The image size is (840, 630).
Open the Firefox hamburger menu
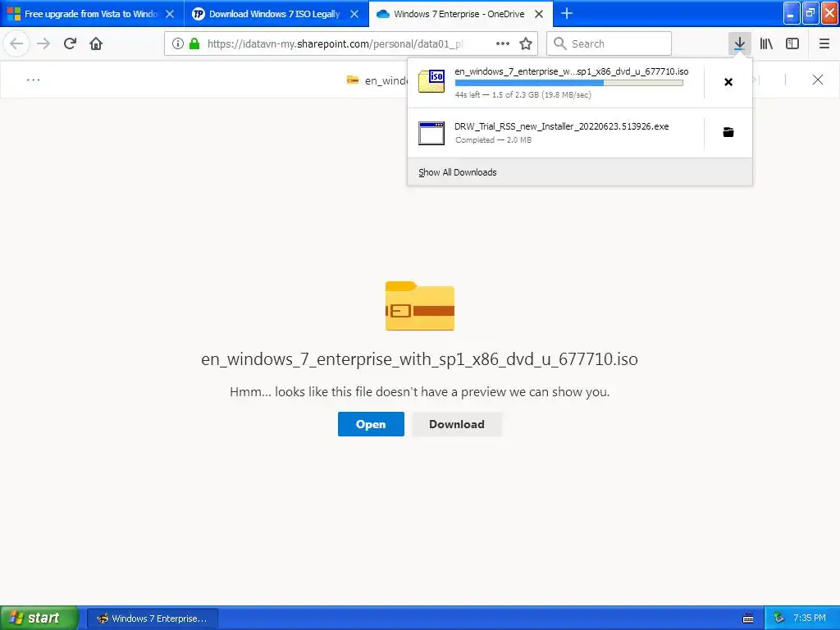click(x=824, y=43)
